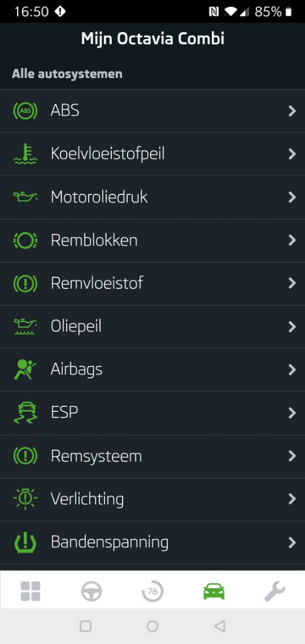Viewport: 305px width, 644px height.
Task: Tap the Android back triangle button
Action: (219, 626)
